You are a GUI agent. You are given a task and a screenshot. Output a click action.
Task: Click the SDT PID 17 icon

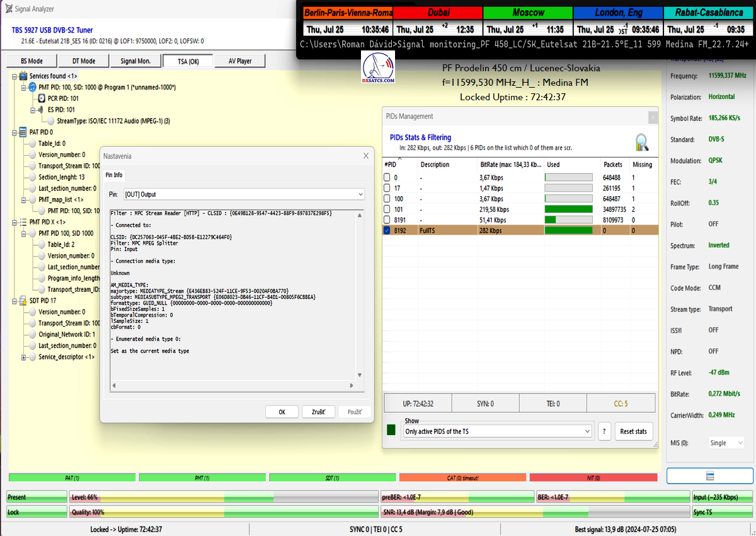[x=23, y=301]
